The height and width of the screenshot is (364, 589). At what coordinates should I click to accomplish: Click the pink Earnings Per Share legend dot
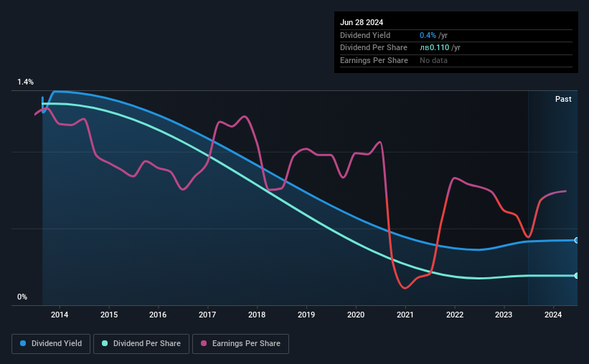204,343
